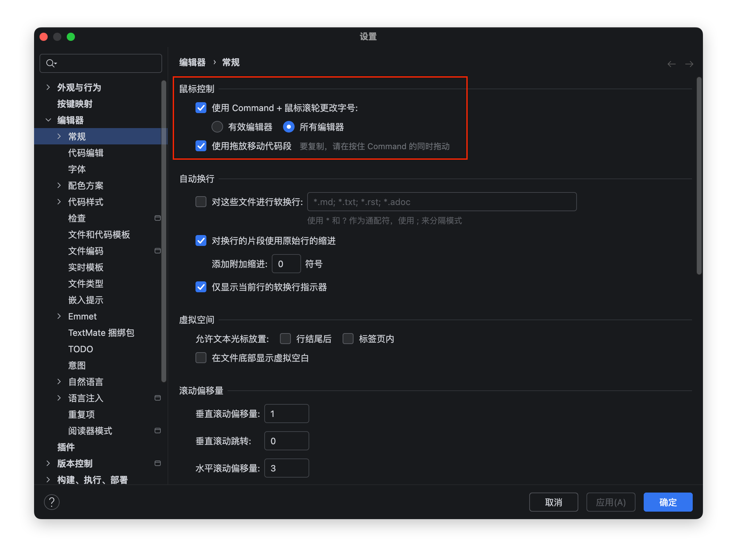Enable soft wrap for these files checkbox

201,202
